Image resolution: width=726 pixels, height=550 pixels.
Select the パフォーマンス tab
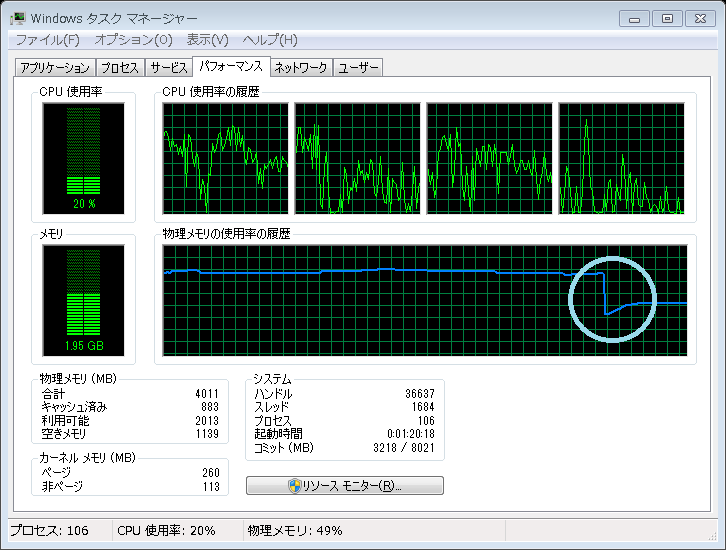(231, 66)
